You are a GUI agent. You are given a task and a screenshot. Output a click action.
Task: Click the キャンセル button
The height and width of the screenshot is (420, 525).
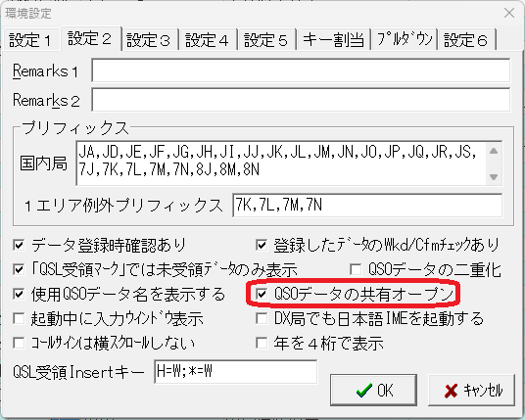pos(471,391)
